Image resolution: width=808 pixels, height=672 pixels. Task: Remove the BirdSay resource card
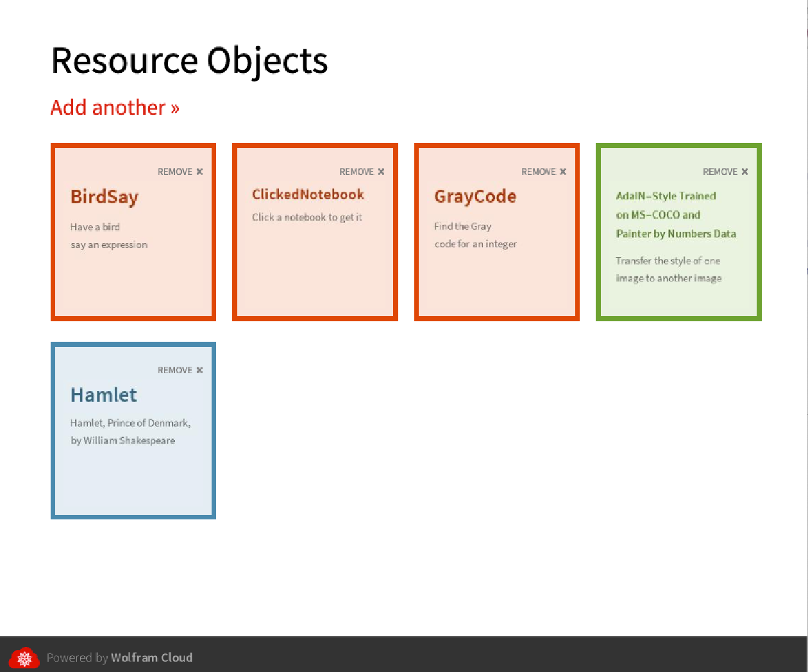click(x=180, y=172)
